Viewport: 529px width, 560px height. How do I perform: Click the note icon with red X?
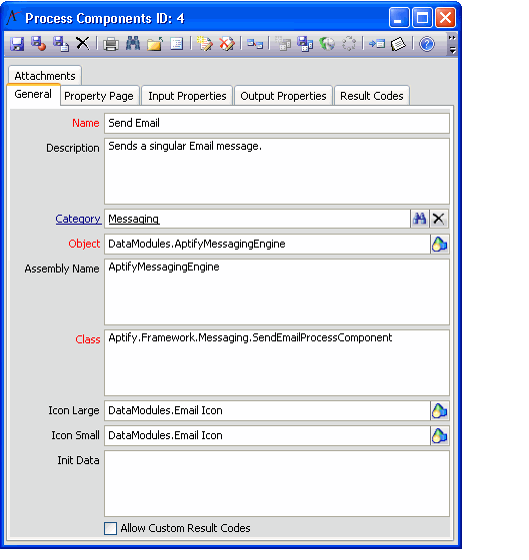226,44
